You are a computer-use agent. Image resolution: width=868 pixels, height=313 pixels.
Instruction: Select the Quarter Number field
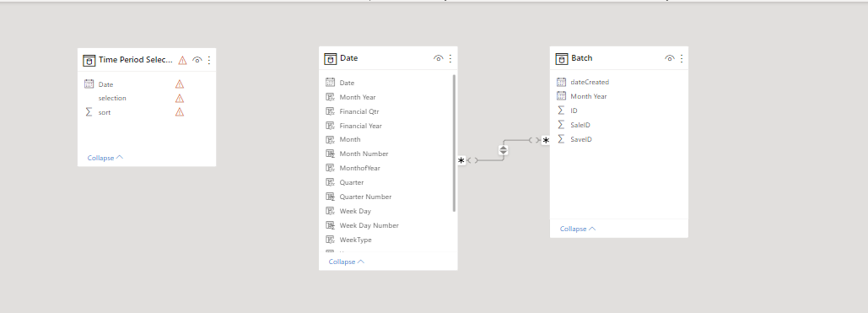tap(365, 197)
